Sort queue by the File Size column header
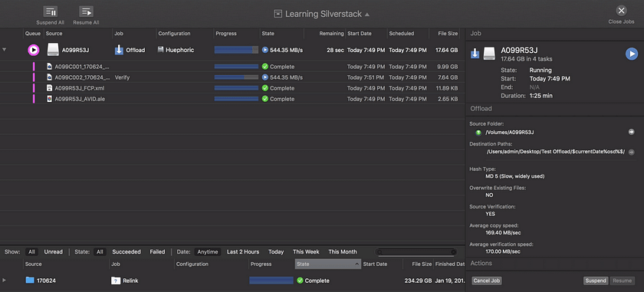Viewport: 644px width, 292px height. coord(445,33)
